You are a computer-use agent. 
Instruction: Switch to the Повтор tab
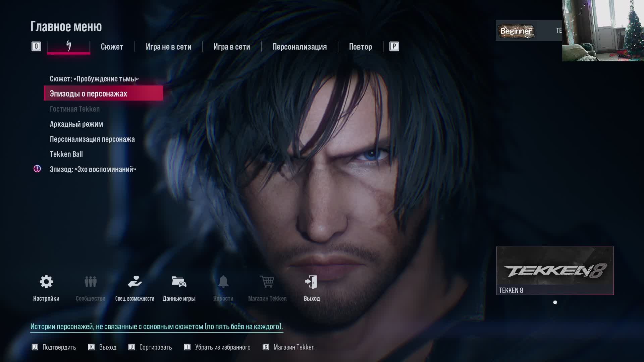[361, 47]
